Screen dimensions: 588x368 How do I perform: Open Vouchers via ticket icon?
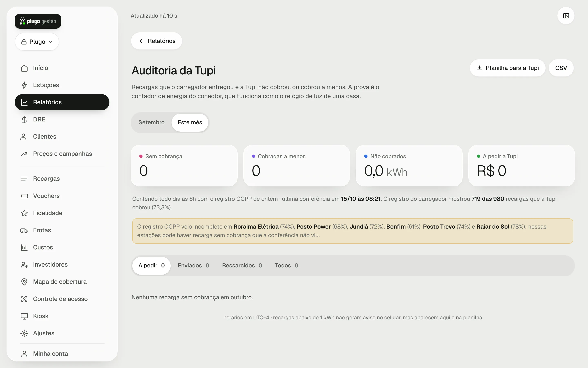tap(24, 196)
